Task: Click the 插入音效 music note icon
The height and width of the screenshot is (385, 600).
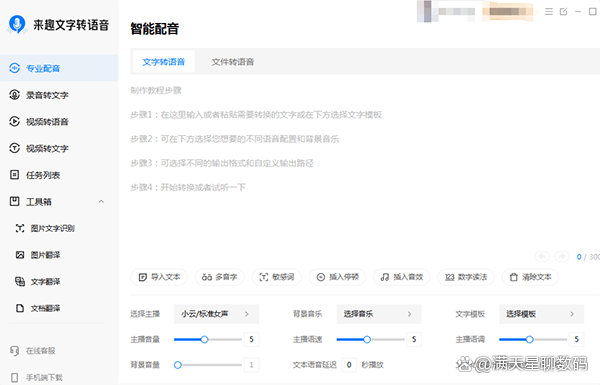Action: click(x=385, y=277)
